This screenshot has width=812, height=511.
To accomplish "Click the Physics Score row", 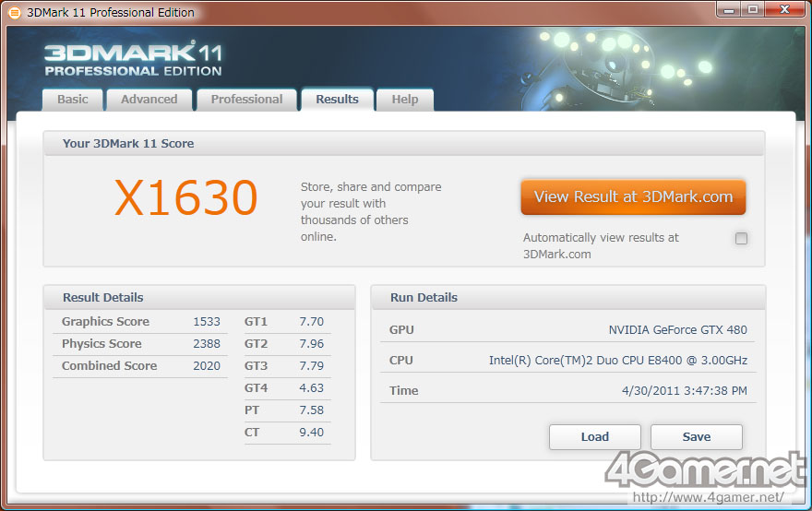I will (x=140, y=344).
